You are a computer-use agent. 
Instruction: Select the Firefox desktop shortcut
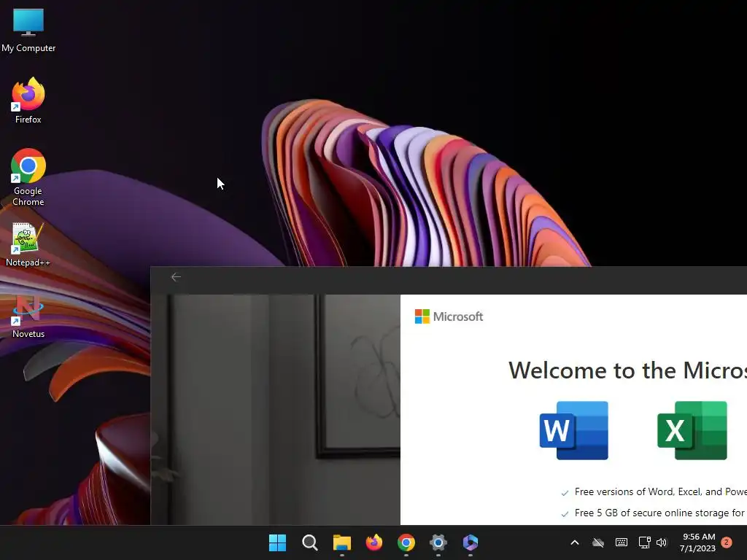(28, 101)
